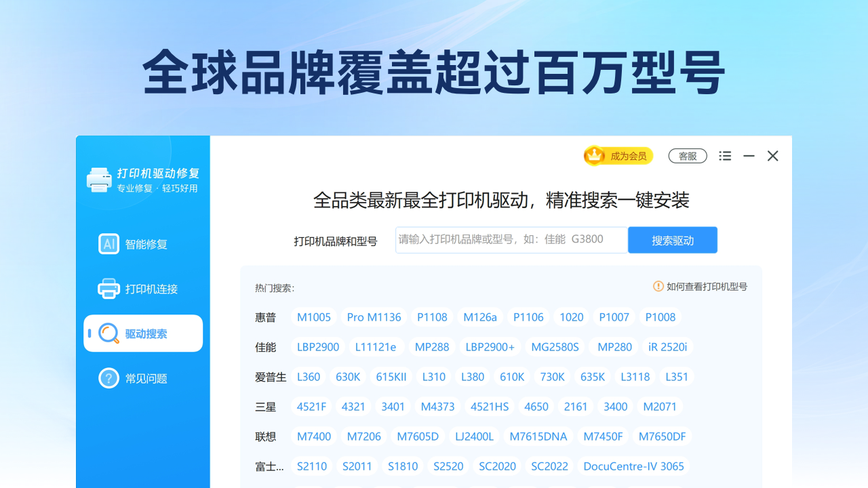The width and height of the screenshot is (868, 488).
Task: Choose the DocuCentre-IV 3065 model tag
Action: pos(633,466)
